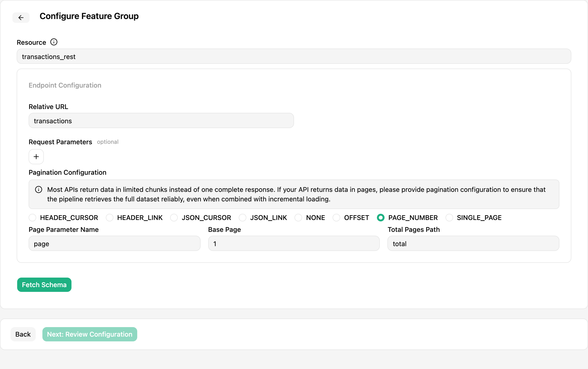Focus the Total Pages Path field
This screenshot has height=369, width=588.
pos(473,244)
